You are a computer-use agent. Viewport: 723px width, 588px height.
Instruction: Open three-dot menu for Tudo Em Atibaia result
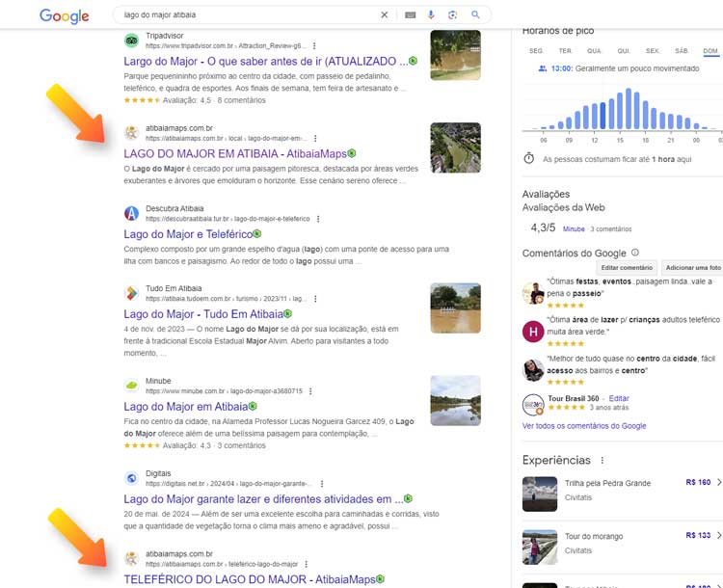point(315,299)
